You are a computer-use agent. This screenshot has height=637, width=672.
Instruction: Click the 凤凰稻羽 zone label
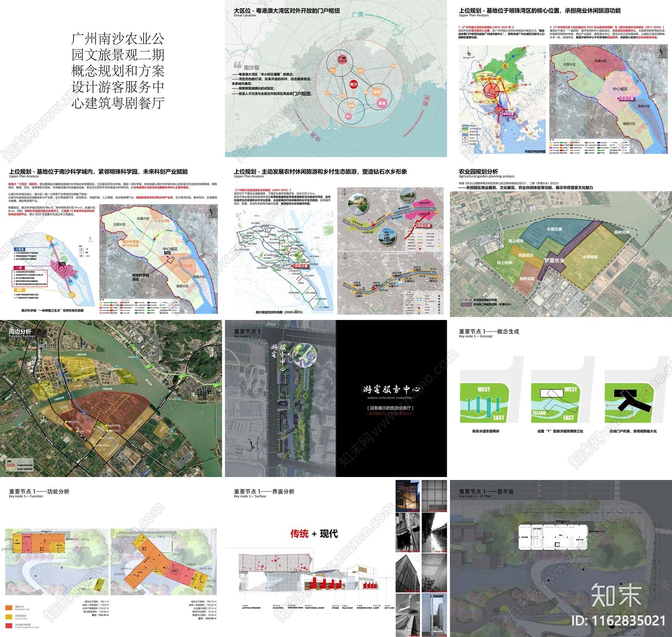coord(525,255)
